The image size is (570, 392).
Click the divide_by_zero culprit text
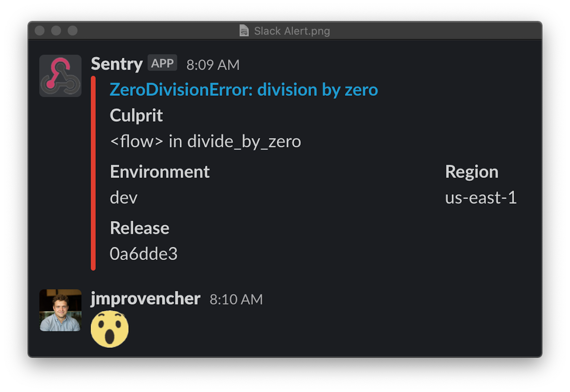[244, 141]
